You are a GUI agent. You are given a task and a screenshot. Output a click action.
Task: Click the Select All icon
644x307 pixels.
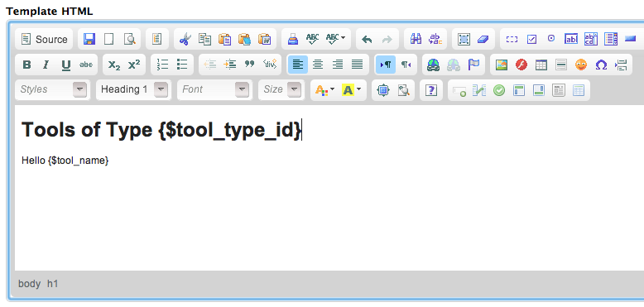tap(464, 40)
